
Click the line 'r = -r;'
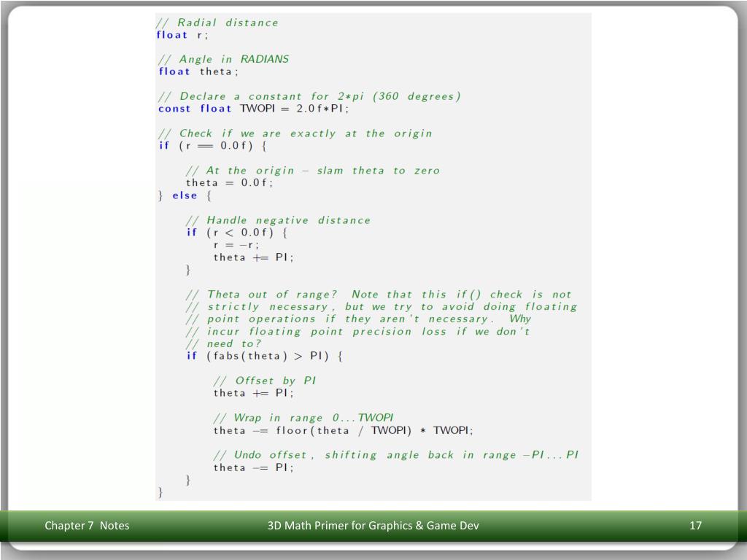(236, 245)
